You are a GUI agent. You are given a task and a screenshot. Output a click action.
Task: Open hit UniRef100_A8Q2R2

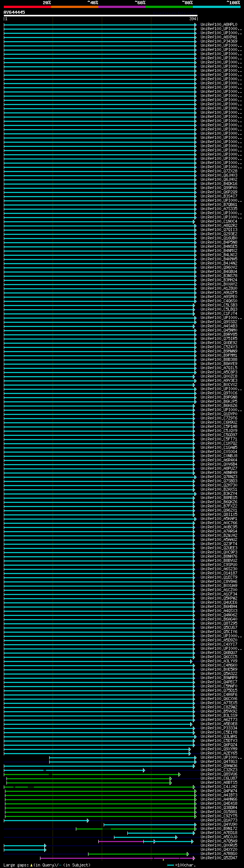pyautogui.click(x=219, y=226)
